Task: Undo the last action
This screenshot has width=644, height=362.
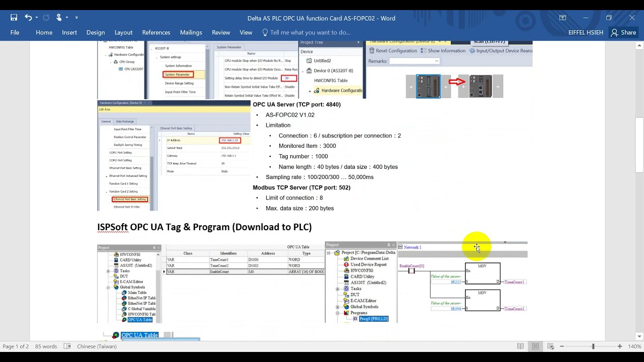Action: coord(28,18)
